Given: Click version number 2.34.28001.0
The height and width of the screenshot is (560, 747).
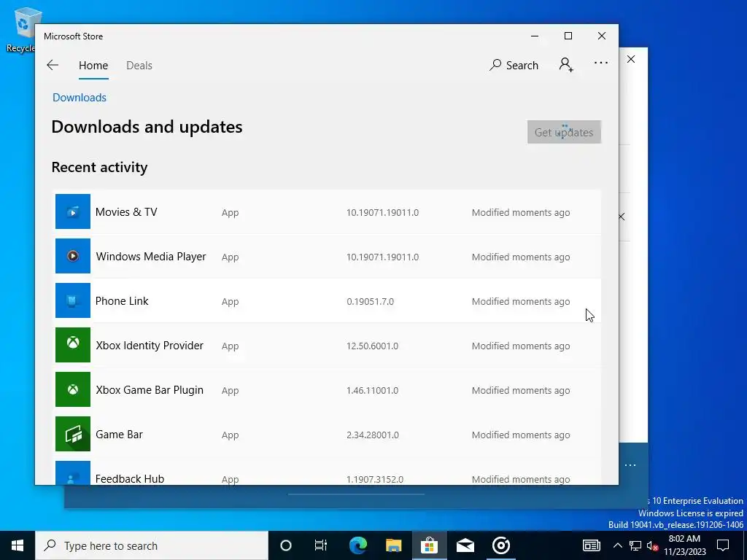Looking at the screenshot, I should pyautogui.click(x=373, y=435).
